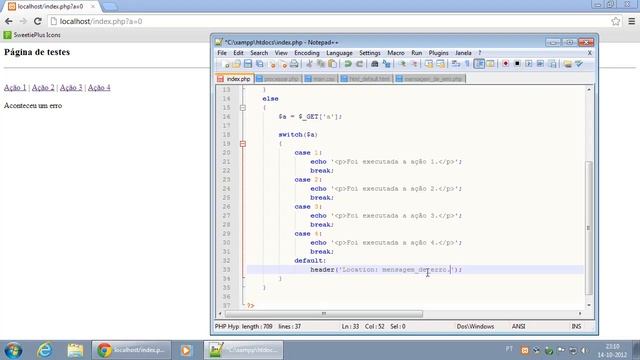This screenshot has width=640, height=360.
Task: Click the New file icon in Notepad++ toolbar
Action: (225, 64)
